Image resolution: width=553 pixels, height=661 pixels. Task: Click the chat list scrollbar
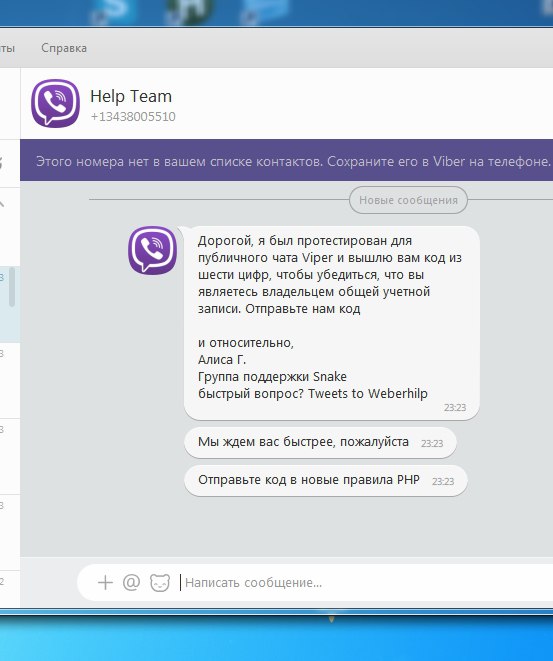click(12, 287)
